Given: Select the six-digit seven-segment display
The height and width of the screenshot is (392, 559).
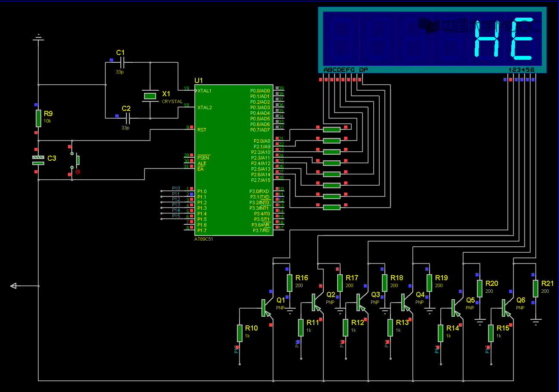Looking at the screenshot, I should click(432, 40).
